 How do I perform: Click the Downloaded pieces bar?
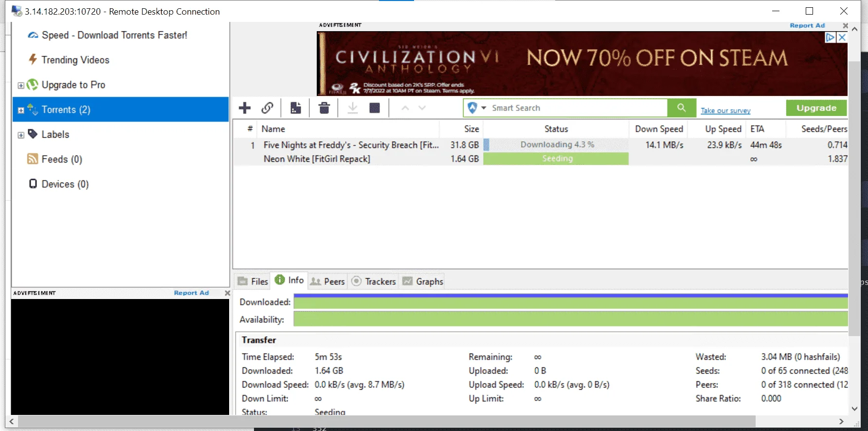571,302
